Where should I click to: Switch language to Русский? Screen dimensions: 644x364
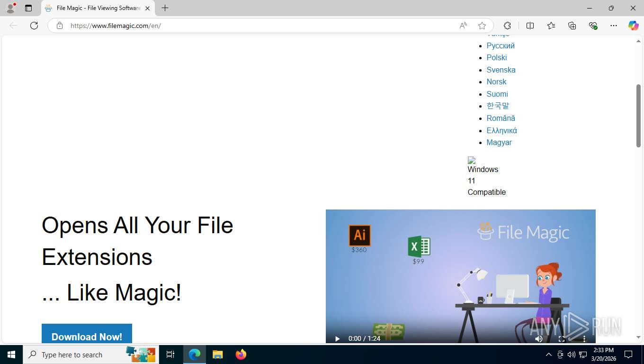tap(501, 45)
